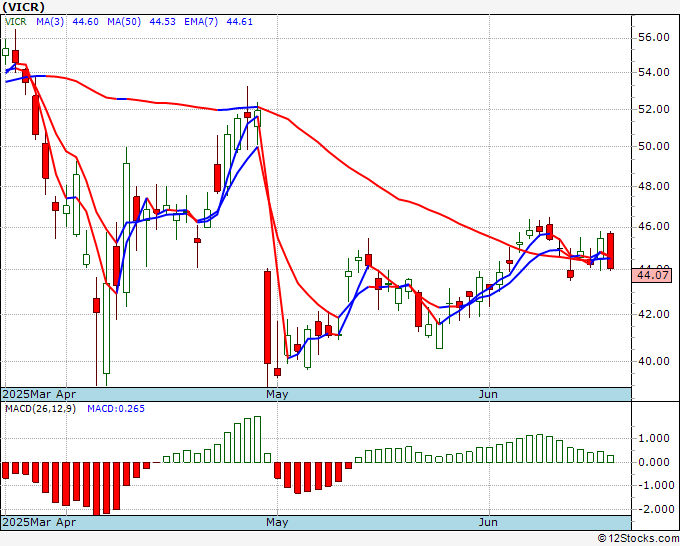Image resolution: width=680 pixels, height=546 pixels.
Task: Click the May label on MACD axis
Action: point(277,522)
